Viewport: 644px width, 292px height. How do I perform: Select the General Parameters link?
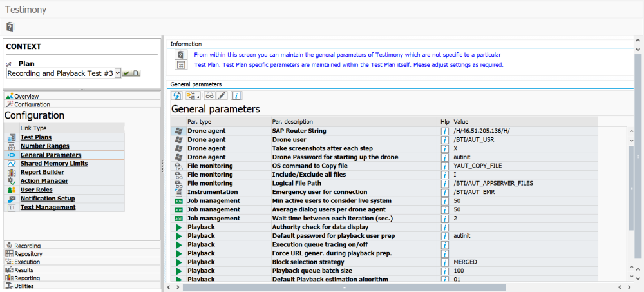(x=51, y=155)
